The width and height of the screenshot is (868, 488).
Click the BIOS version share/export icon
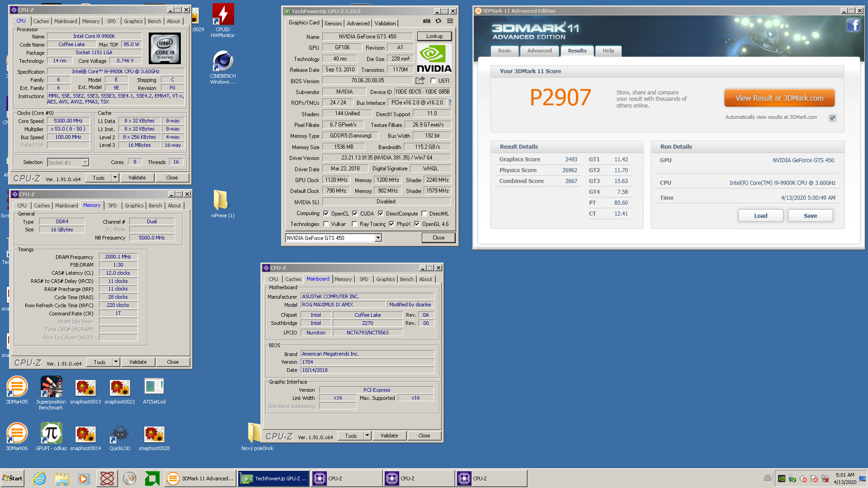click(x=420, y=80)
